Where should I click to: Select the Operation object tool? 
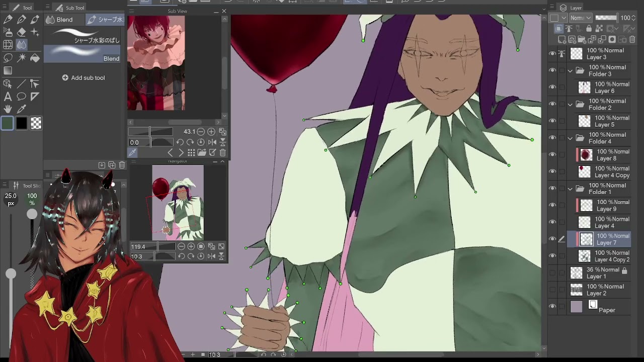pyautogui.click(x=8, y=83)
